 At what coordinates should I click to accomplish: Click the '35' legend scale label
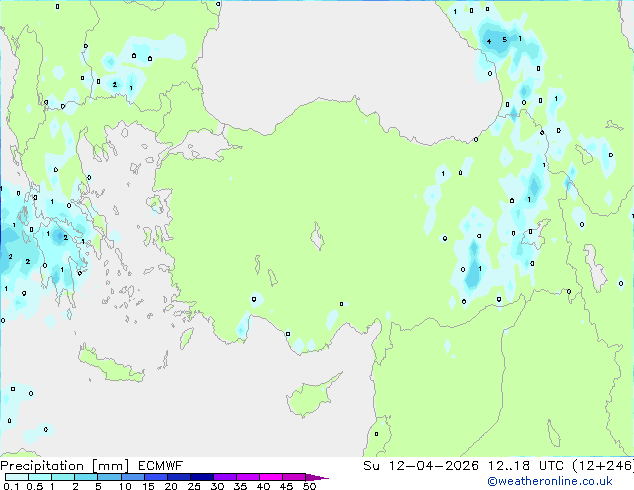tap(240, 486)
